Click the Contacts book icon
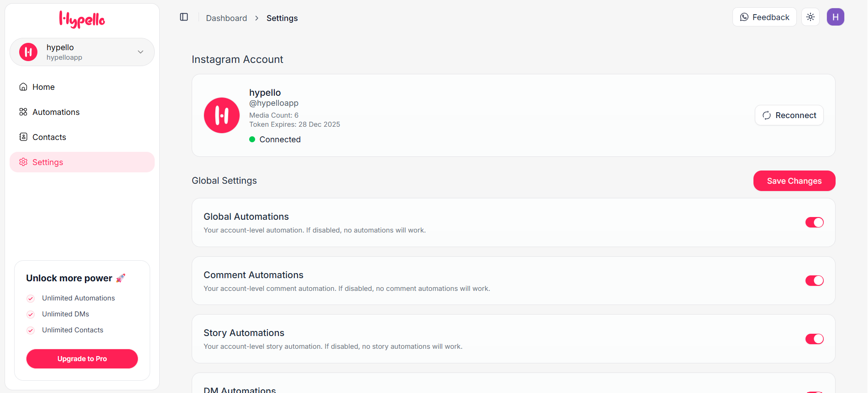 coord(23,137)
